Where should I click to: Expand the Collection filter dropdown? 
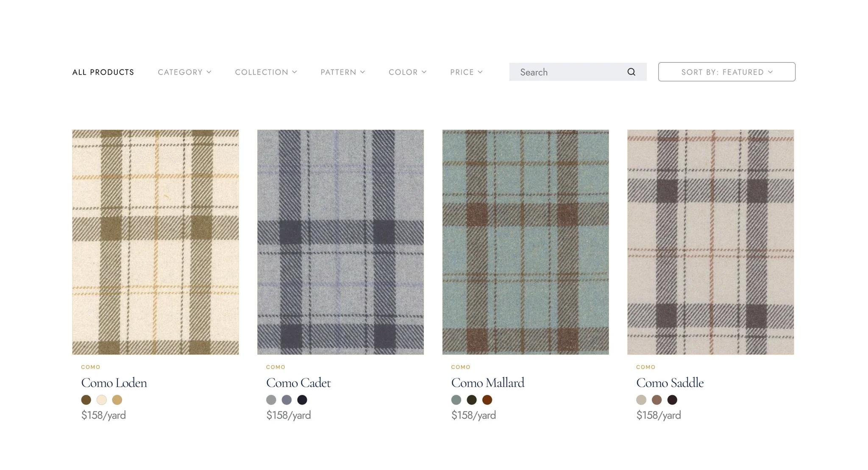pos(266,72)
